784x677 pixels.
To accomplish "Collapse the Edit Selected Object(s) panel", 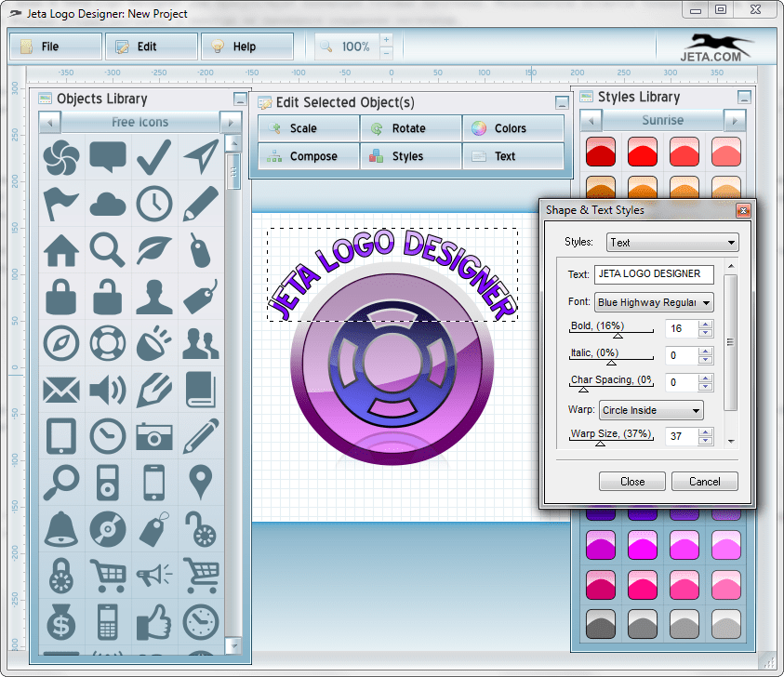I will [562, 103].
